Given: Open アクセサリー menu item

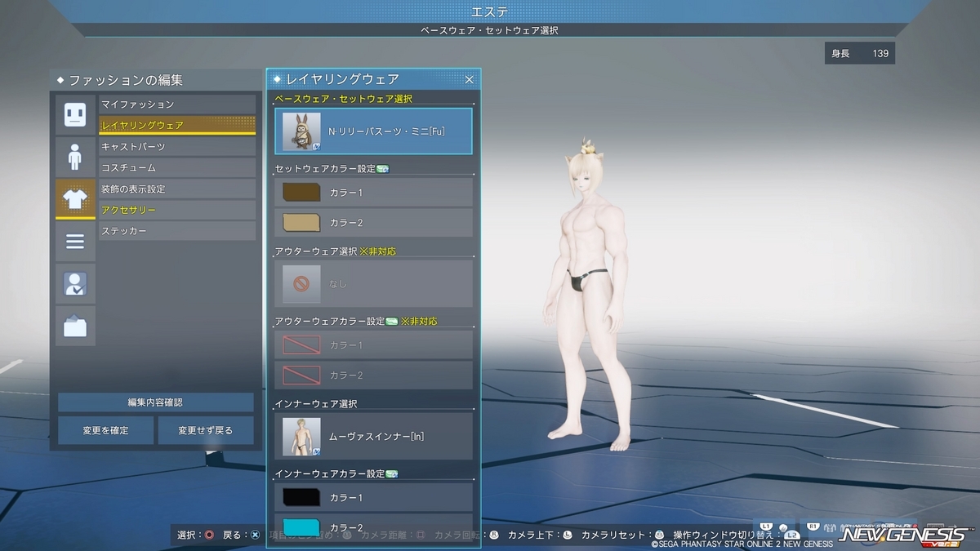Looking at the screenshot, I should pyautogui.click(x=177, y=211).
